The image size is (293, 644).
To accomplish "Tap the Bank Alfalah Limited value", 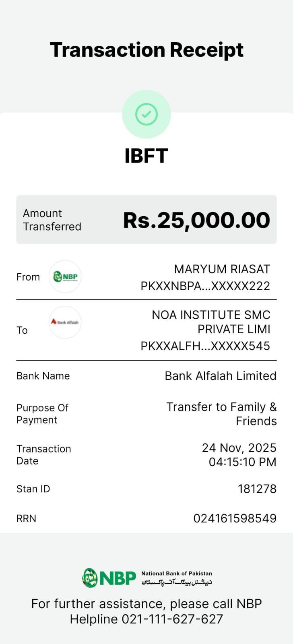I will point(221,376).
